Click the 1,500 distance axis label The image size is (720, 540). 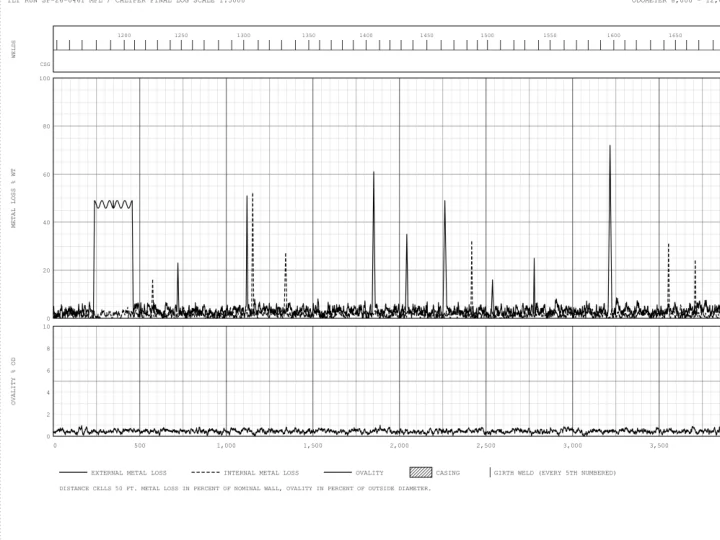[313, 445]
